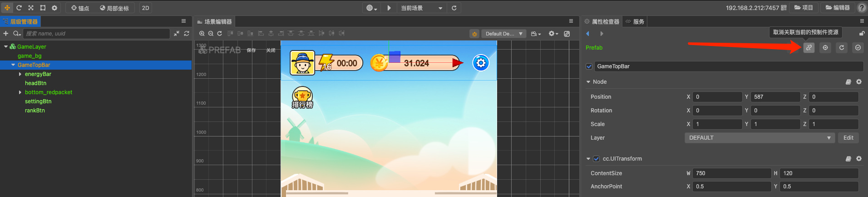
Task: Expand the energyBar node
Action: click(20, 74)
